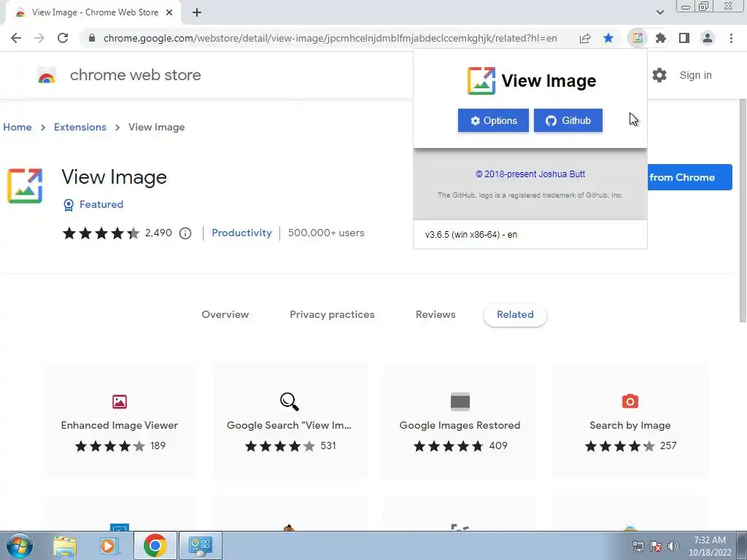Click the Control Panel taskbar button
This screenshot has height=560, width=747.
(201, 545)
